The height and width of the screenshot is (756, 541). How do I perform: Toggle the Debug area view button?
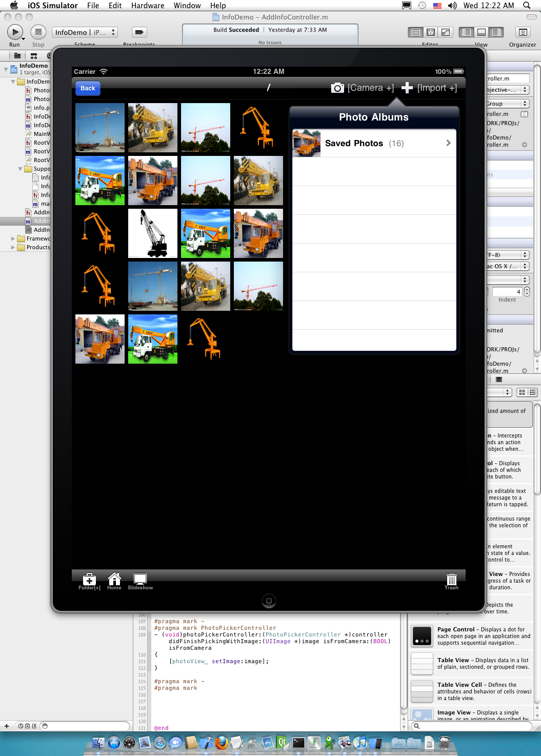coord(481,32)
